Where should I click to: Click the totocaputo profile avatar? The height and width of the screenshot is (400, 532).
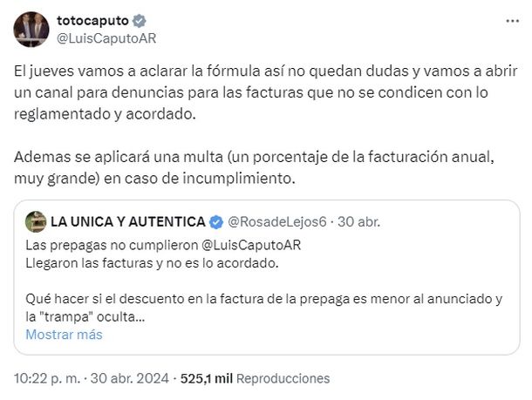[31, 30]
